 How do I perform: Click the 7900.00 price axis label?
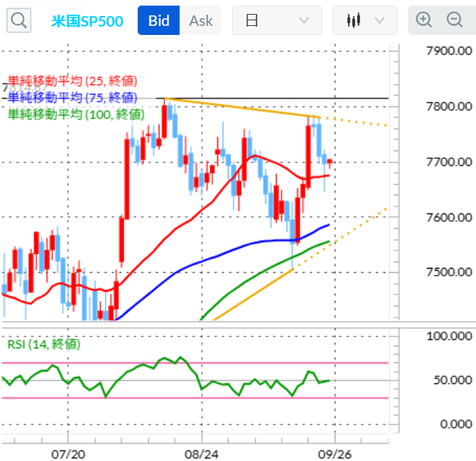click(449, 51)
